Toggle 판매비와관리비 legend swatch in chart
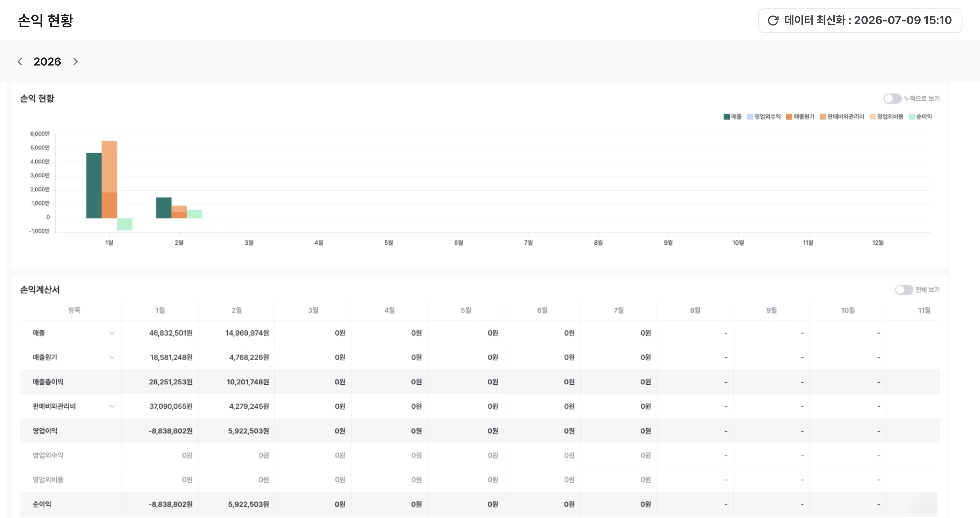Screen dimensions: 980x518 coord(823,117)
